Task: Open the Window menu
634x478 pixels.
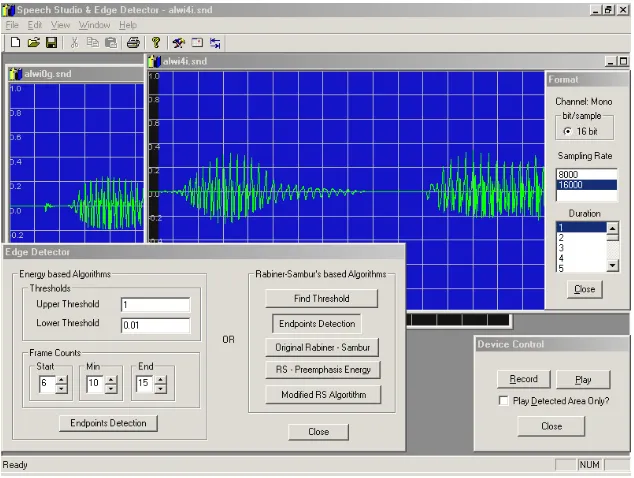Action: 94,25
